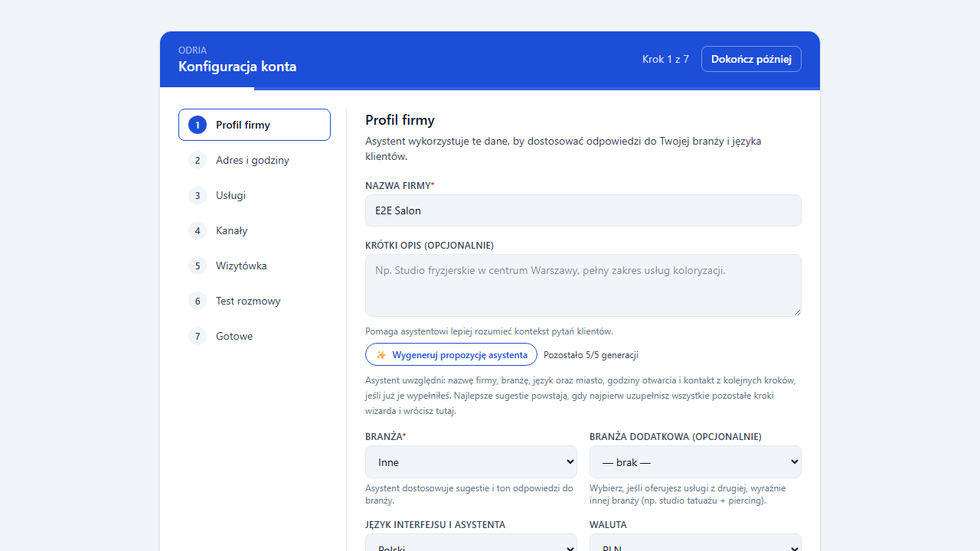Screen dimensions: 980x551
Task: Click the step 1 number badge
Action: coord(198,125)
